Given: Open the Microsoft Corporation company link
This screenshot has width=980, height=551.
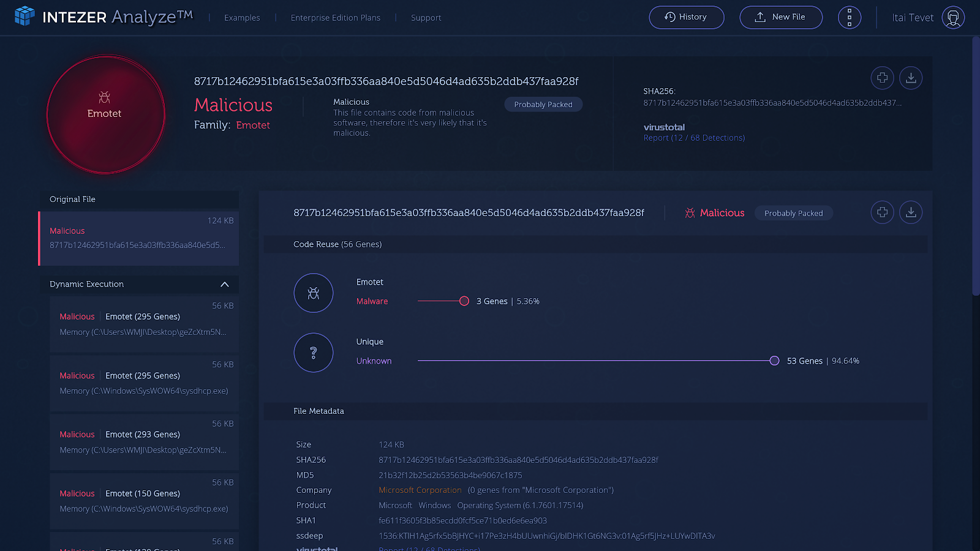Looking at the screenshot, I should pos(420,490).
